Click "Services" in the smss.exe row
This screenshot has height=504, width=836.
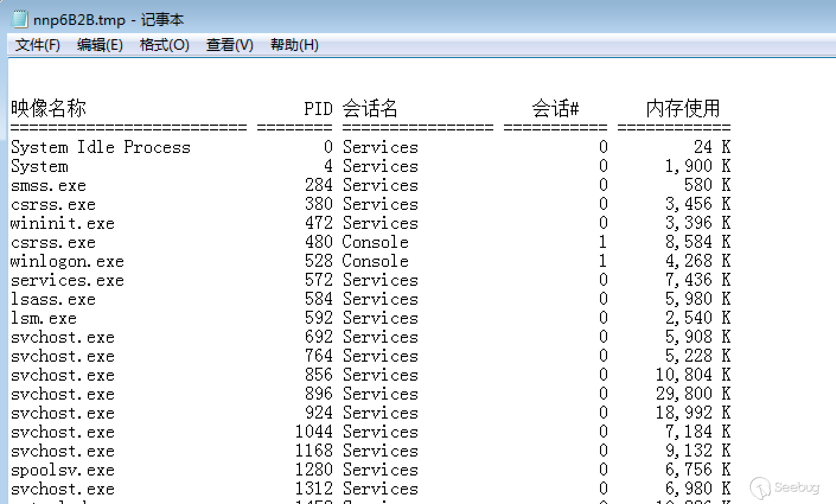[381, 185]
